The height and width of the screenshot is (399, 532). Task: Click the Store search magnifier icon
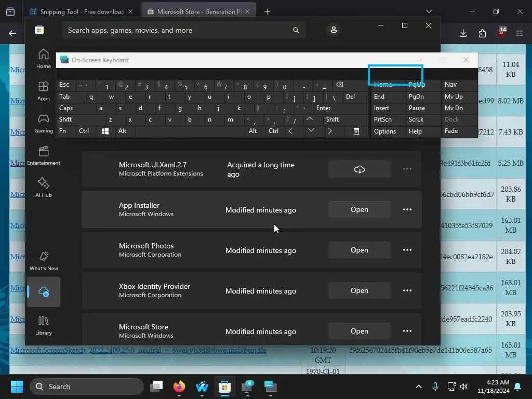click(296, 30)
